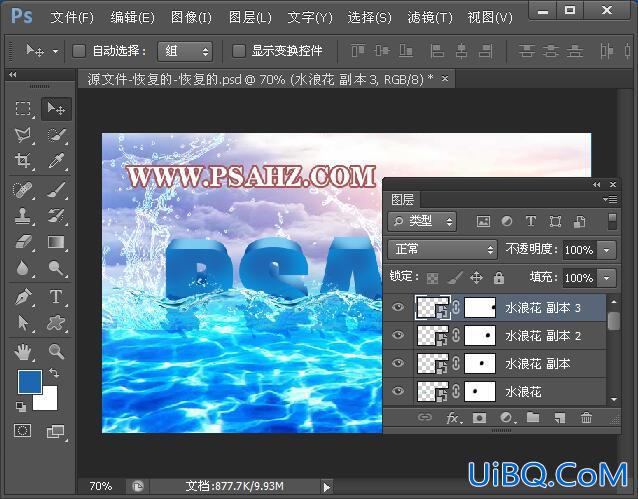This screenshot has height=499, width=638.
Task: Open the 编辑(E) menu
Action: (x=132, y=17)
